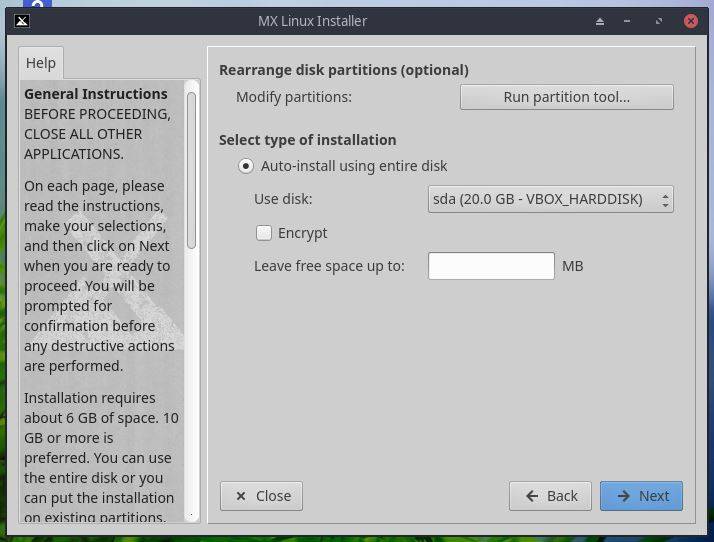Viewport: 714px width, 542px height.
Task: Click the keep-on-top eject-style title bar icon
Action: [x=600, y=21]
